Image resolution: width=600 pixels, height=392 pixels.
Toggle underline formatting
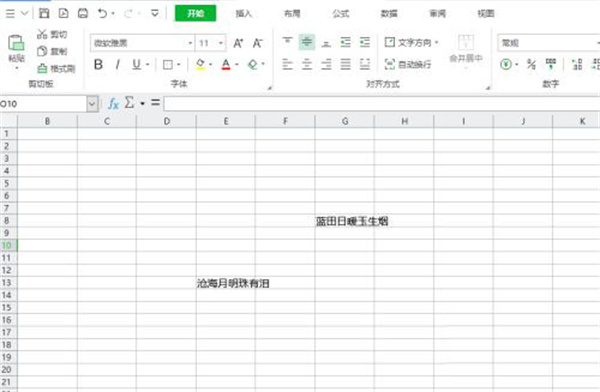[x=136, y=64]
